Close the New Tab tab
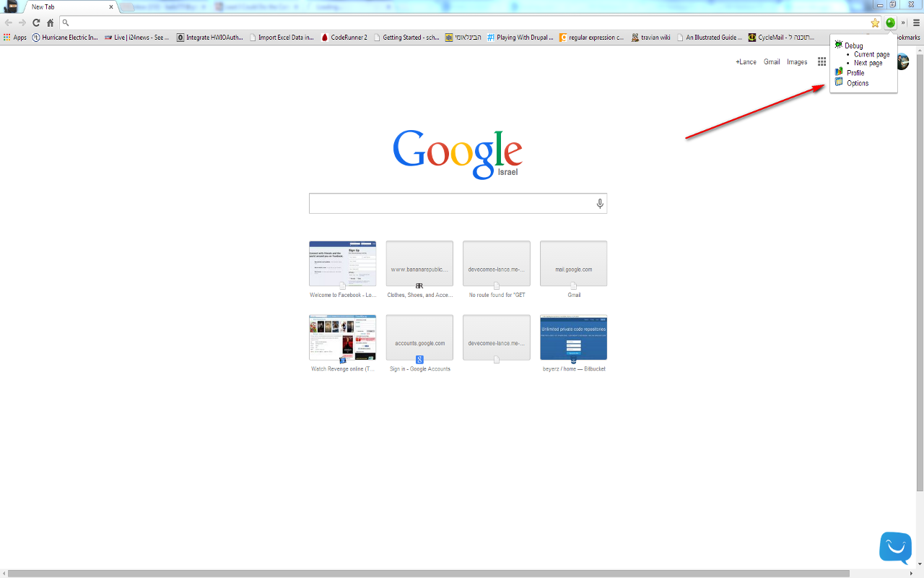The image size is (924, 578). [x=111, y=7]
